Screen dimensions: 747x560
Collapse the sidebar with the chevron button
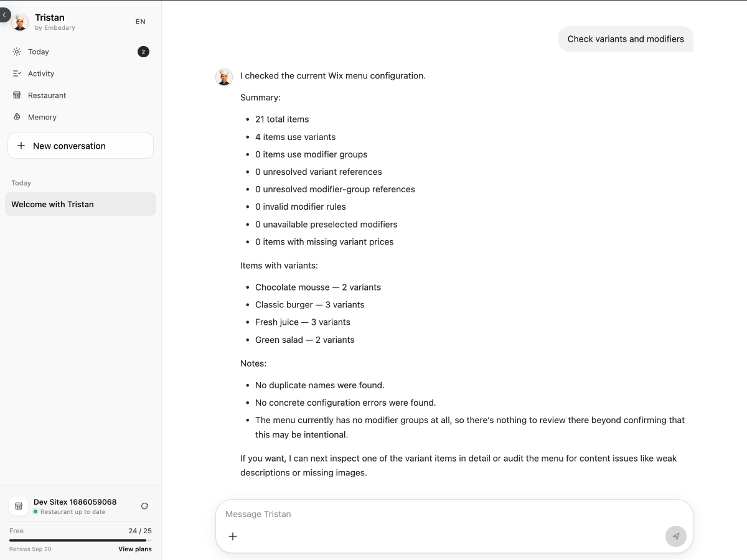[x=4, y=15]
